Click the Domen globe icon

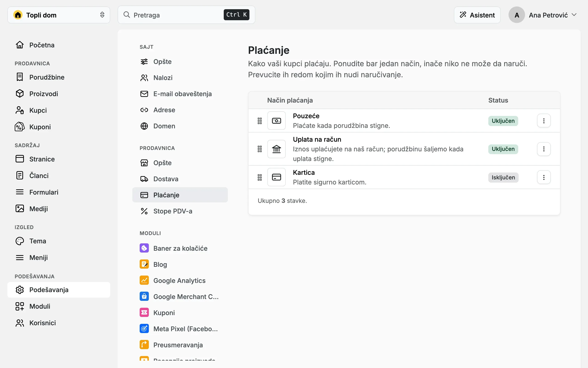point(144,126)
